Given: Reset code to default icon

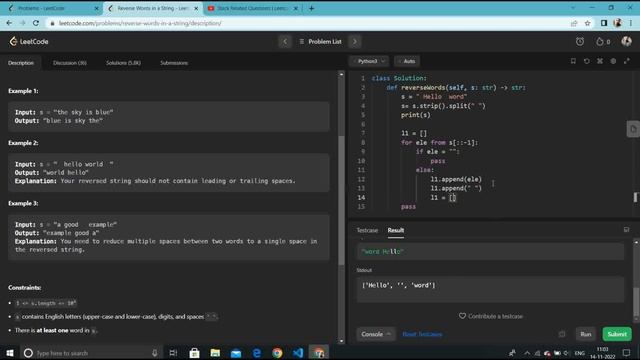Looking at the screenshot, I should [x=587, y=61].
